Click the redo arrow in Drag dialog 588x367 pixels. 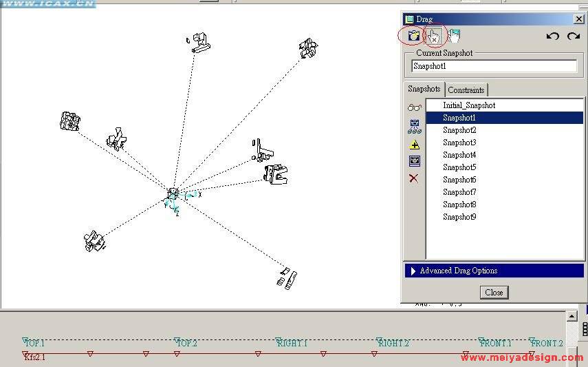pyautogui.click(x=573, y=36)
